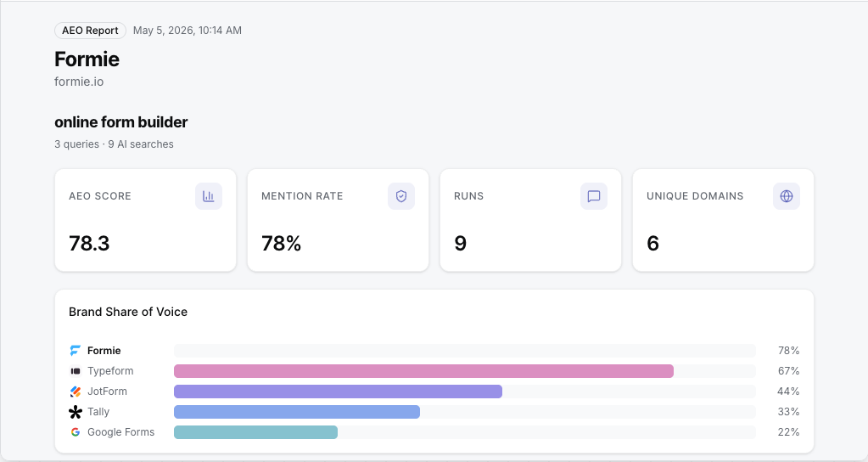
Task: Click the Mention Rate shield icon
Action: pos(401,196)
